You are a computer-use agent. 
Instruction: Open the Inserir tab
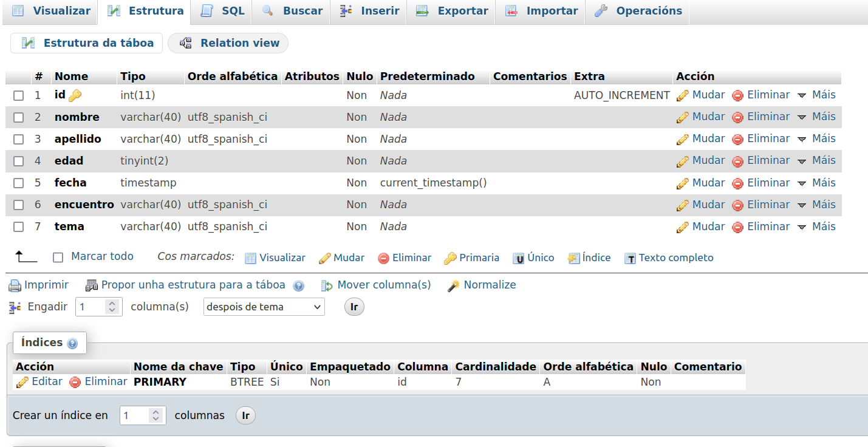(x=369, y=11)
